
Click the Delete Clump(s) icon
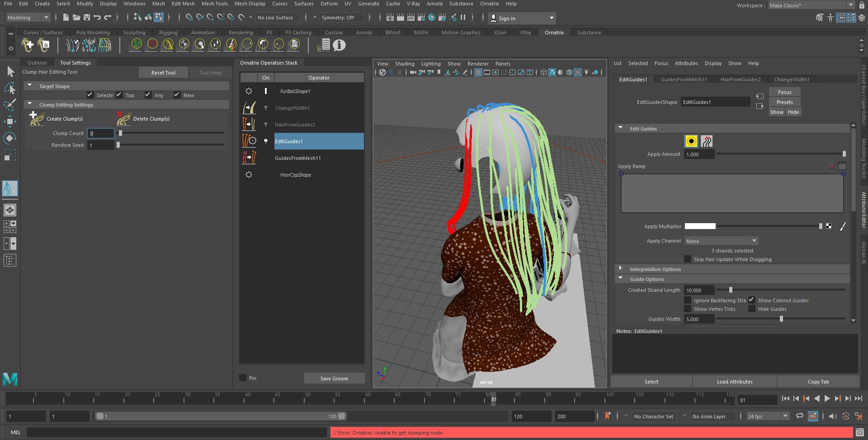click(x=123, y=118)
